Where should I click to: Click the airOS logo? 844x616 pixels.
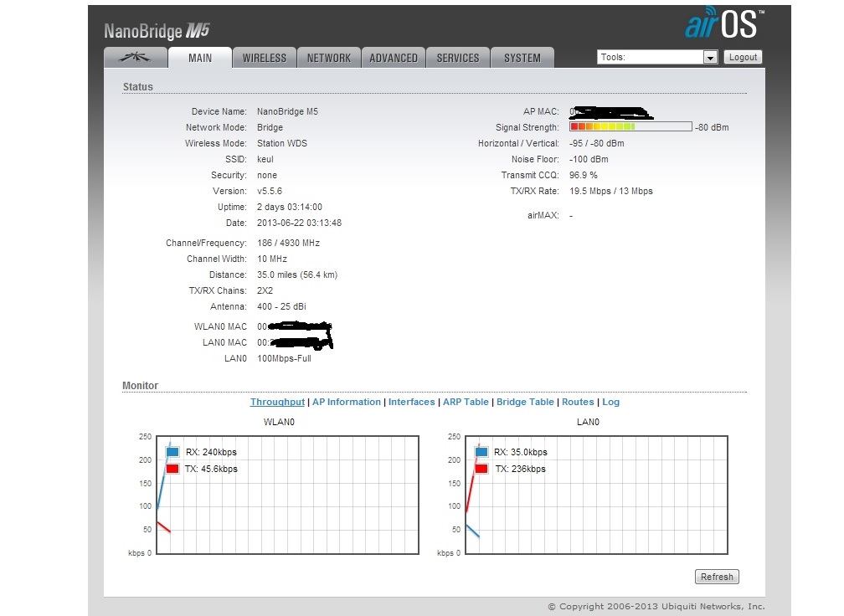[x=724, y=23]
